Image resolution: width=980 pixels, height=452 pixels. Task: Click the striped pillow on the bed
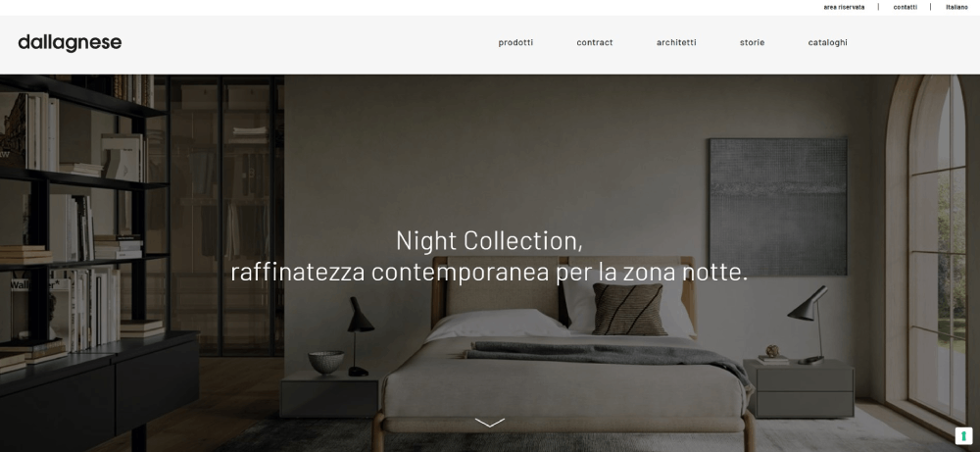pyautogui.click(x=629, y=310)
